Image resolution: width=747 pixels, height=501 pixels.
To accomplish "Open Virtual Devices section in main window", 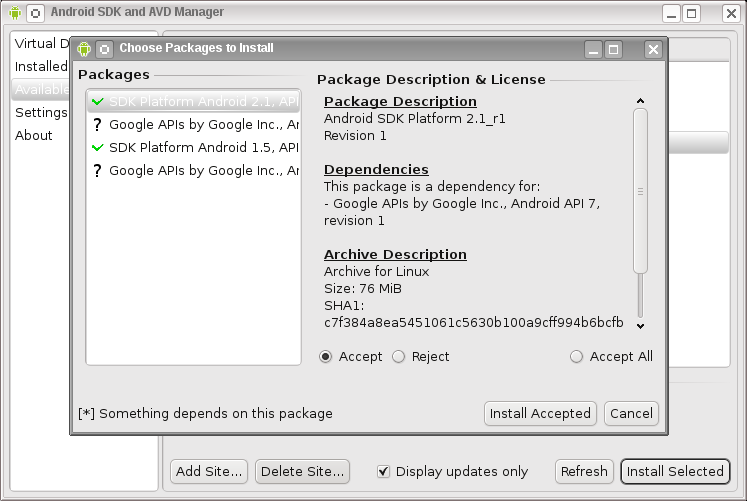I will point(42,43).
